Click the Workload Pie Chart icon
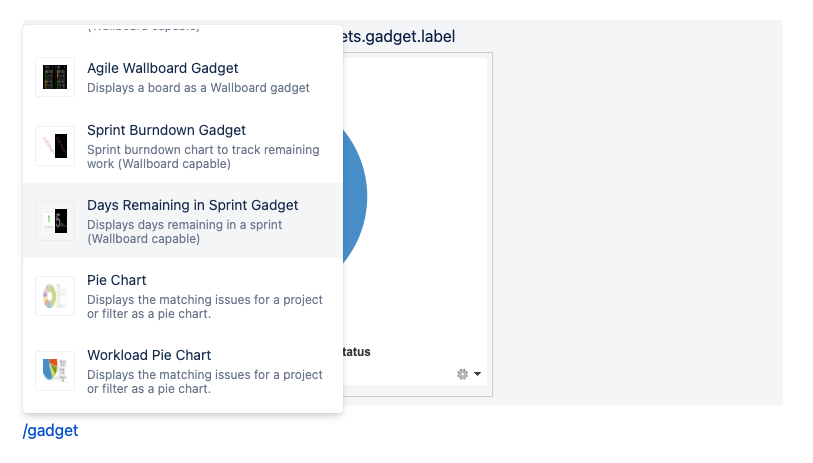813x463 pixels. [x=55, y=371]
